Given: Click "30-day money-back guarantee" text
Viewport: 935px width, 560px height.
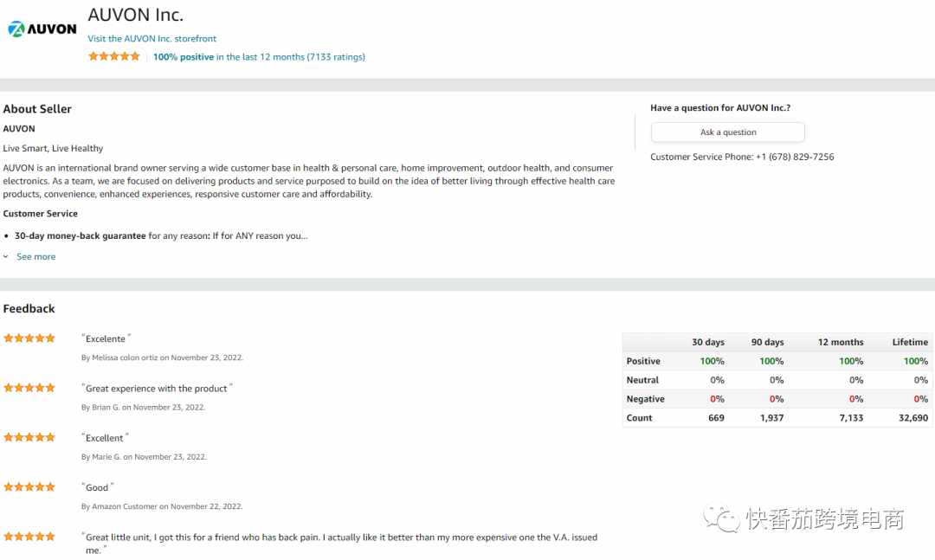Looking at the screenshot, I should (80, 235).
